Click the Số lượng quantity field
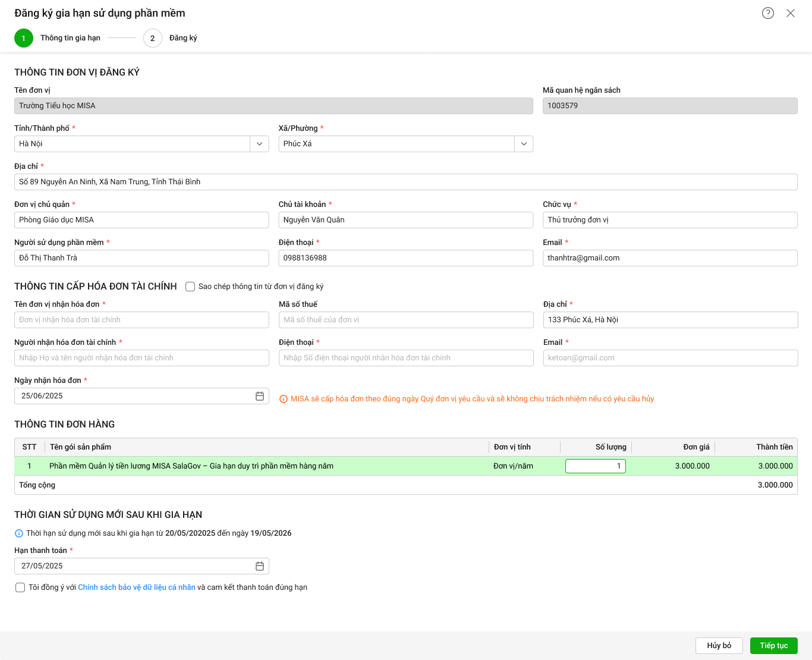The image size is (812, 660). pyautogui.click(x=595, y=466)
